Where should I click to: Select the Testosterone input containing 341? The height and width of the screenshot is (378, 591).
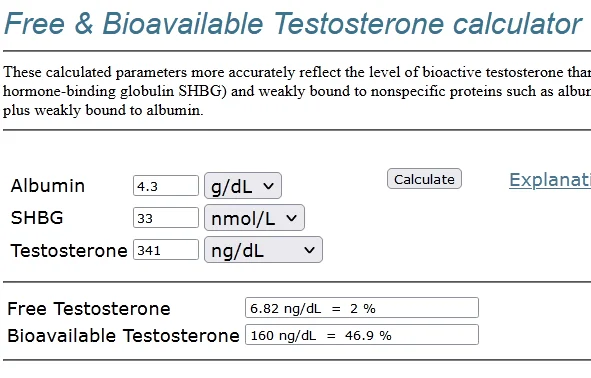[166, 249]
